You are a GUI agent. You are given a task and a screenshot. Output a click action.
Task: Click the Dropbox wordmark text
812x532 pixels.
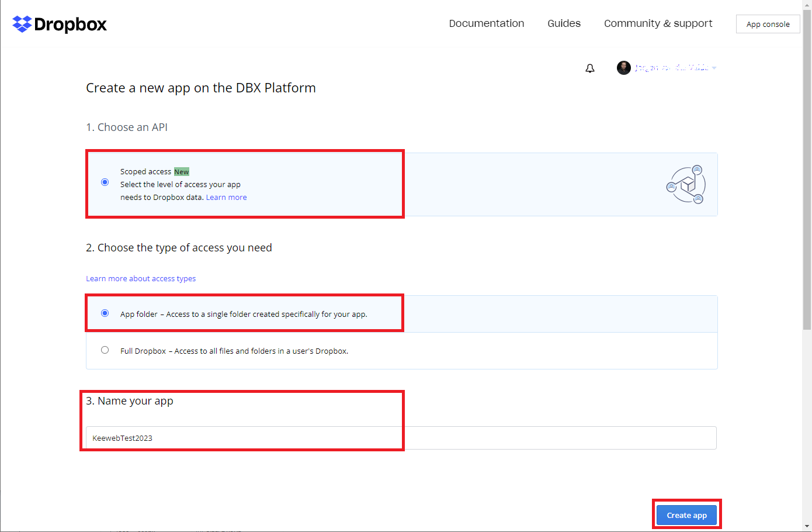coord(71,25)
